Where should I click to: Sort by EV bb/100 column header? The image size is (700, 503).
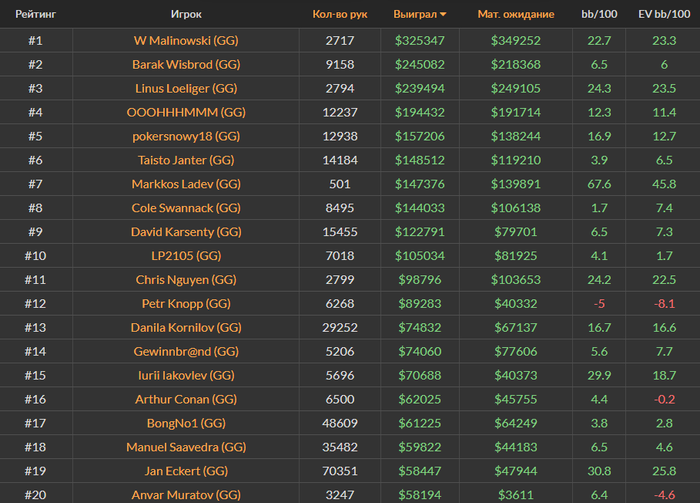(x=663, y=15)
